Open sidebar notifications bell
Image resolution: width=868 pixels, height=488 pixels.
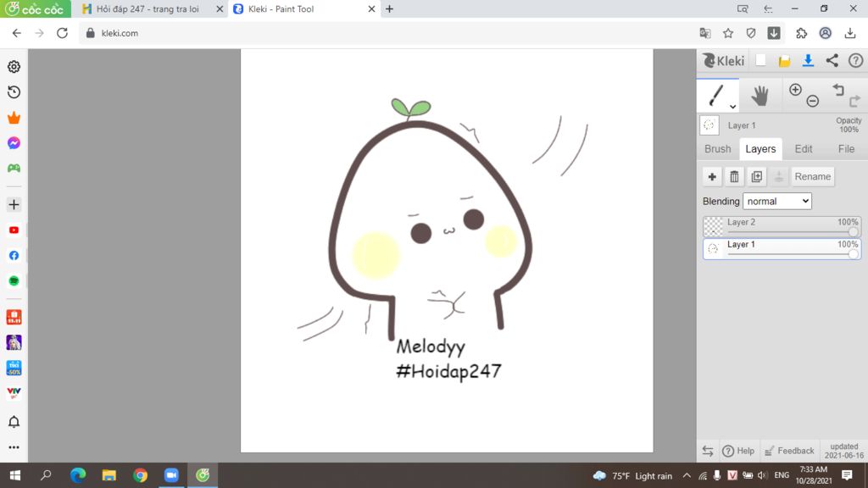click(14, 422)
